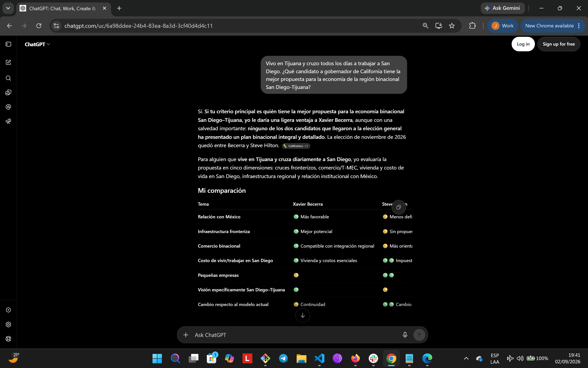Viewport: 588px width, 368px height.
Task: Open the help lifebuoy icon in the sidebar
Action: click(9, 339)
